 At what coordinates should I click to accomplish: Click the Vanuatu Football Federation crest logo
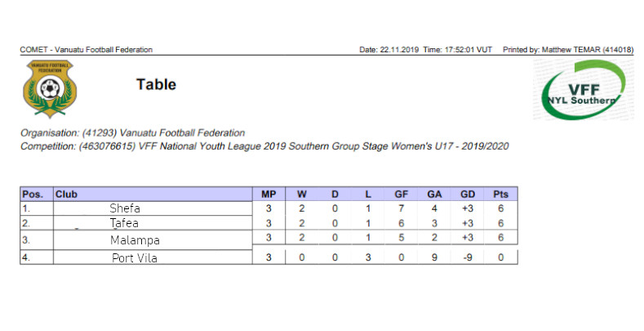tap(50, 89)
